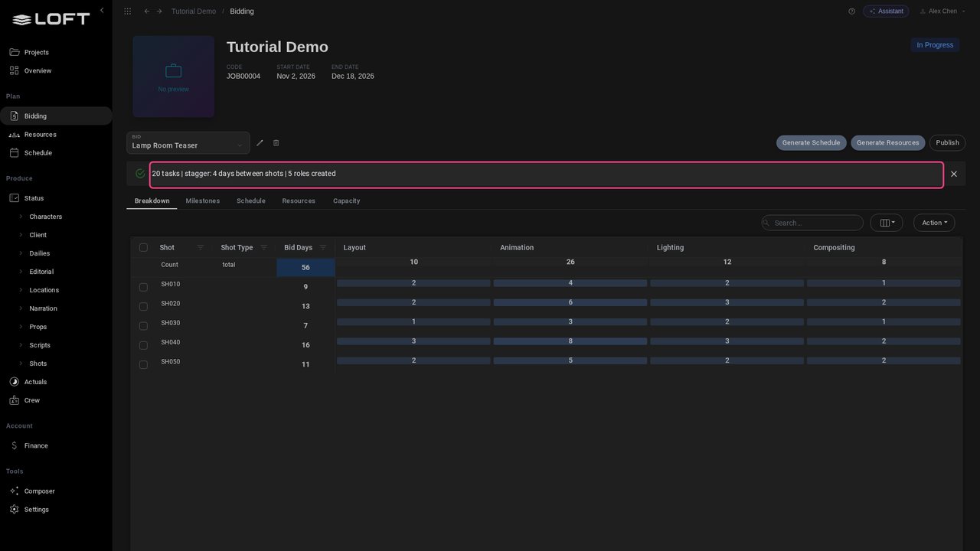The image size is (980, 551).
Task: Open the Lamp Room Teaser bid dropdown
Action: point(188,143)
